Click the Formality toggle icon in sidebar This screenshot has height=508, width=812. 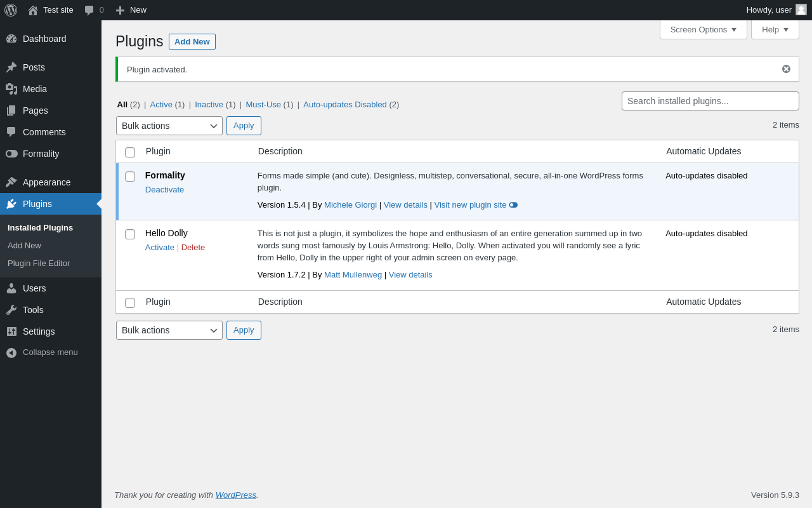11,154
